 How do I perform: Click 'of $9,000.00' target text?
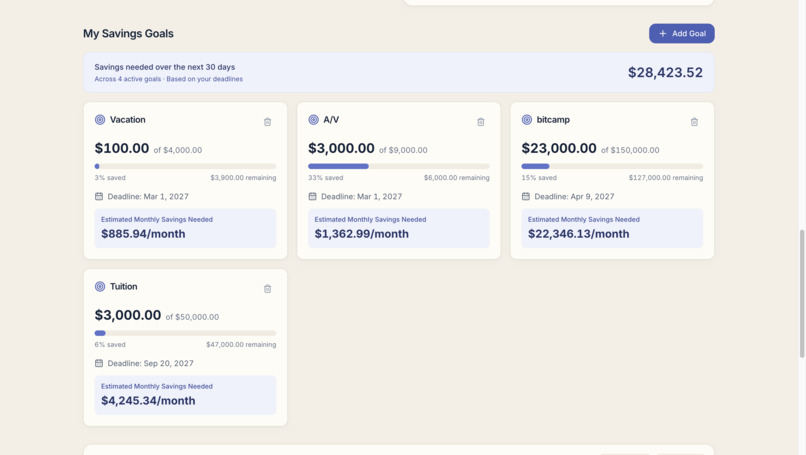point(403,150)
